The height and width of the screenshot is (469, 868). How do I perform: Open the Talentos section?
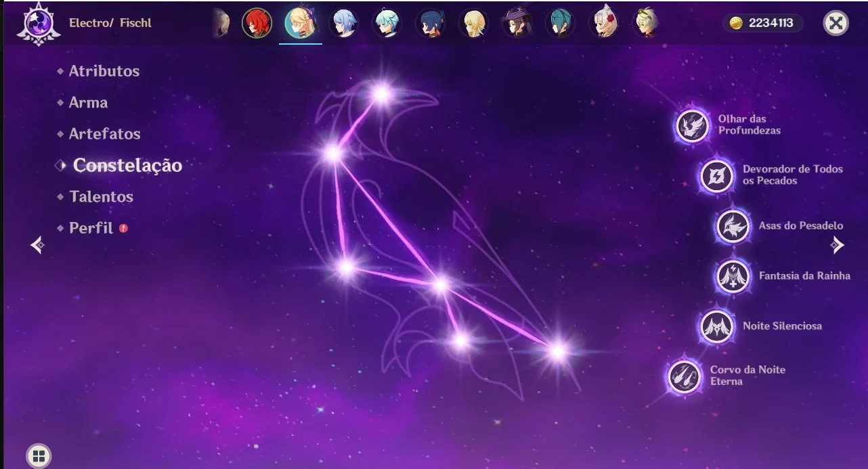pyautogui.click(x=101, y=196)
